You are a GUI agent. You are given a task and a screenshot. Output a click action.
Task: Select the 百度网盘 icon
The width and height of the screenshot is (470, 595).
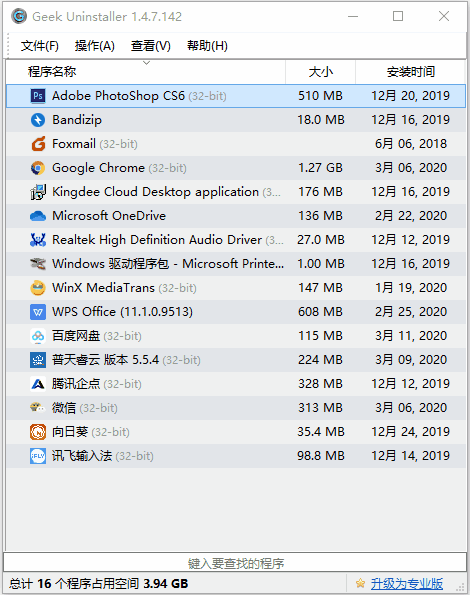click(x=38, y=336)
